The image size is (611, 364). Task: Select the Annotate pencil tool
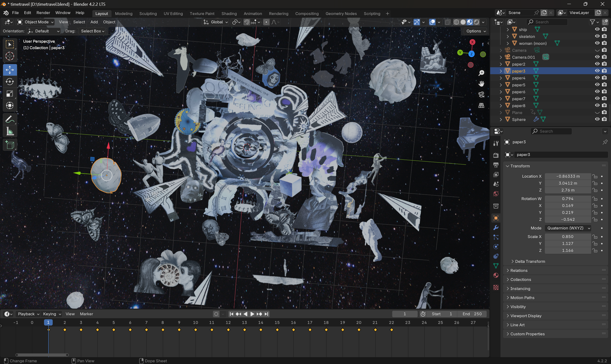pyautogui.click(x=10, y=120)
